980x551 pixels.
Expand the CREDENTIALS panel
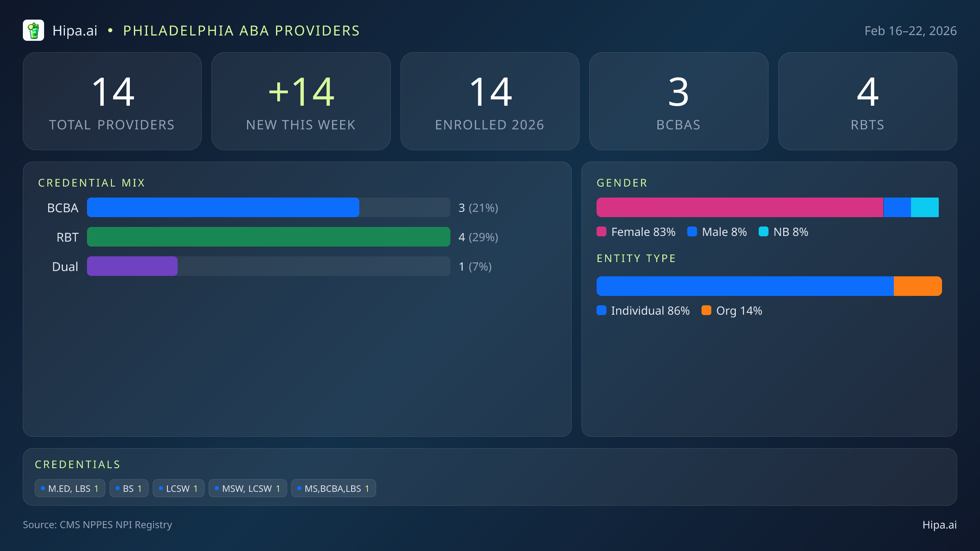tap(78, 464)
